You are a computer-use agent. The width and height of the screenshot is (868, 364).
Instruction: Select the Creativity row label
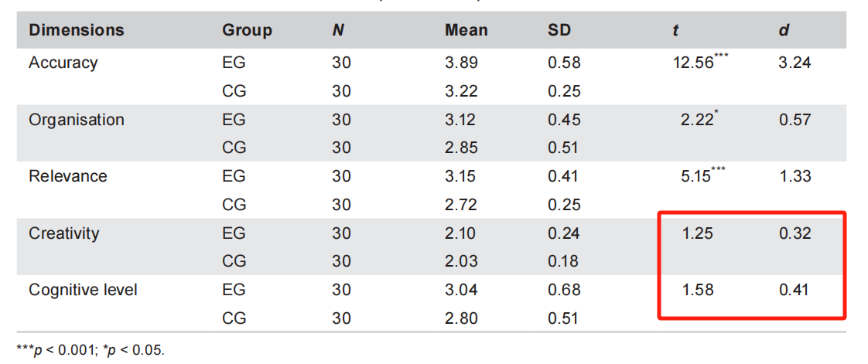coord(63,233)
